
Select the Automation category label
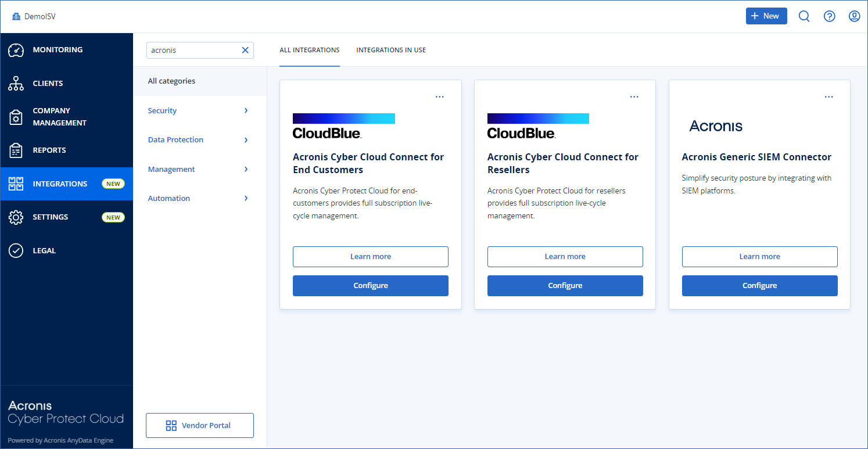click(x=169, y=199)
